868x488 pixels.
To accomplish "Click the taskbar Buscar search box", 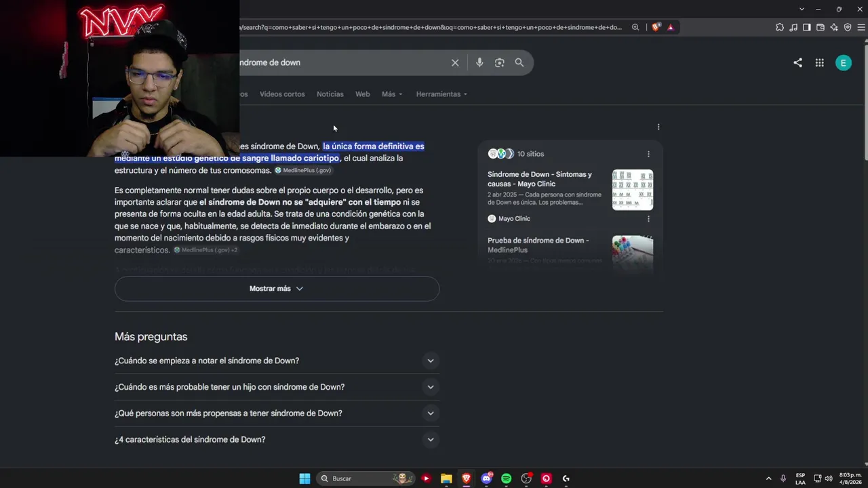I will pyautogui.click(x=366, y=479).
